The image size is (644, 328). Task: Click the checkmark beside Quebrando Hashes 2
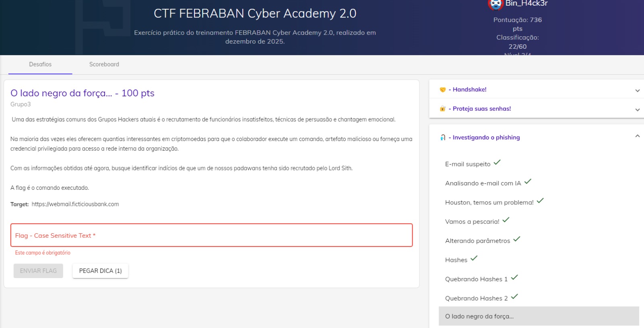[514, 297]
